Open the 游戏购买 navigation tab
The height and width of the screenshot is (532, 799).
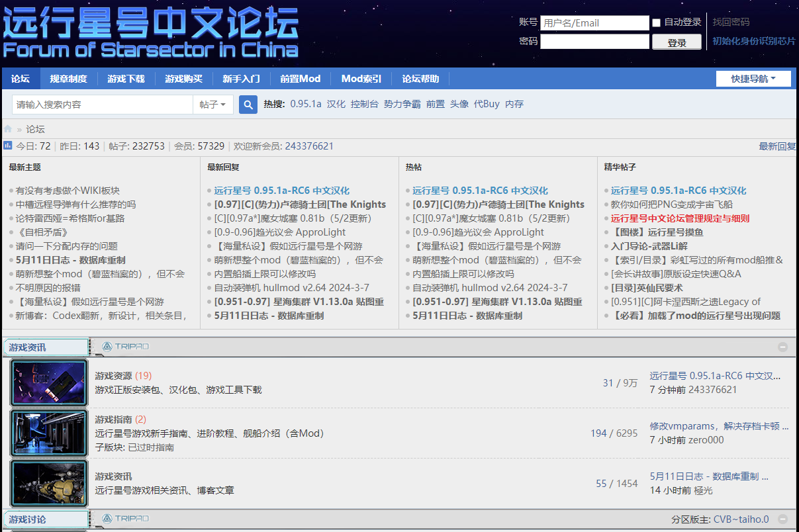[x=183, y=79]
